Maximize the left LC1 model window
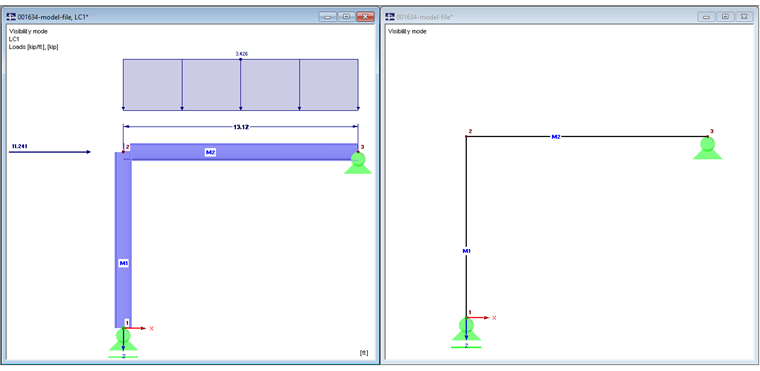The width and height of the screenshot is (760, 371). (x=346, y=17)
